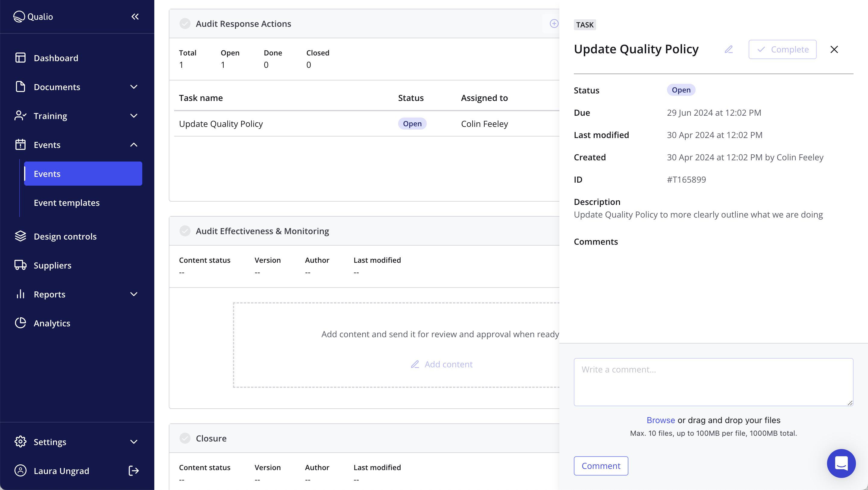Viewport: 868px width, 490px height.
Task: Open Event templates in the sidebar
Action: pyautogui.click(x=66, y=203)
